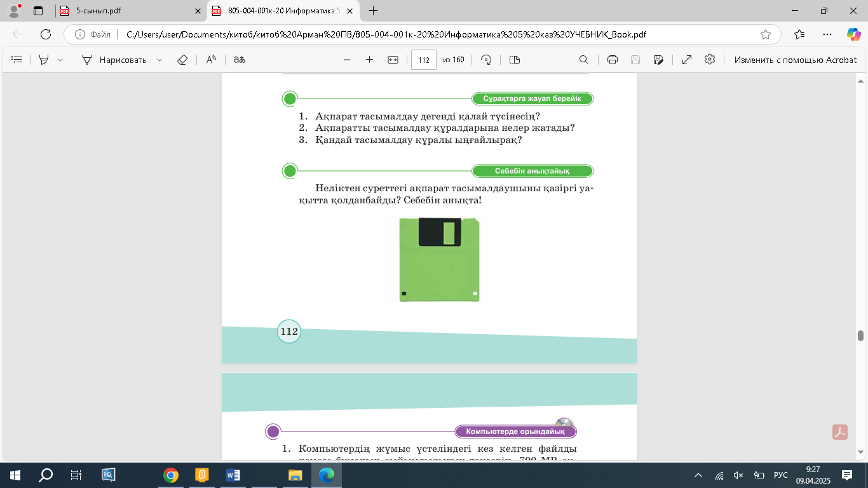Open Windows taskbar search
The image size is (868, 488).
(46, 475)
